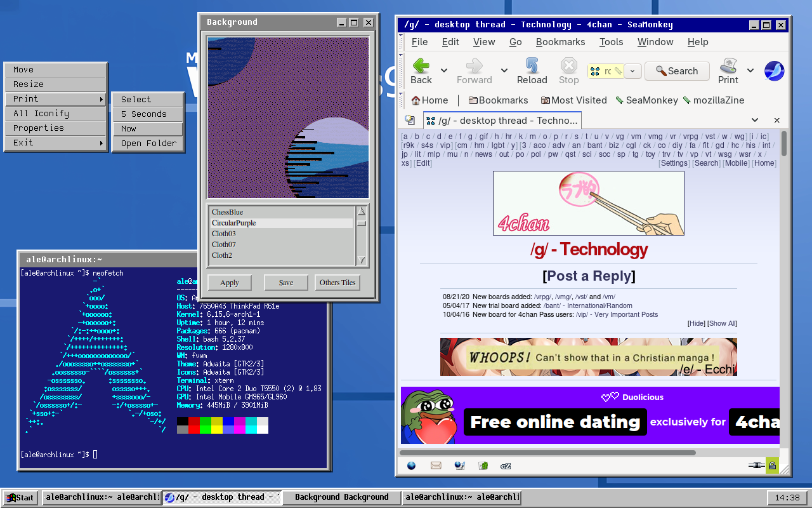812x508 pixels.
Task: Open the Bookmarks folder on bookmarks toolbar
Action: pyautogui.click(x=498, y=100)
